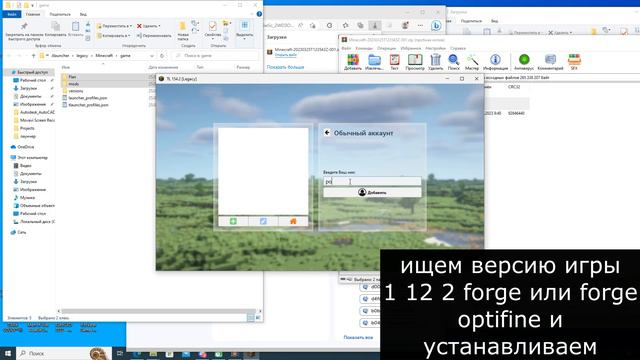Open the Удалить dropdown in the Explorer ribbon
640x360 pixels.
[149, 26]
